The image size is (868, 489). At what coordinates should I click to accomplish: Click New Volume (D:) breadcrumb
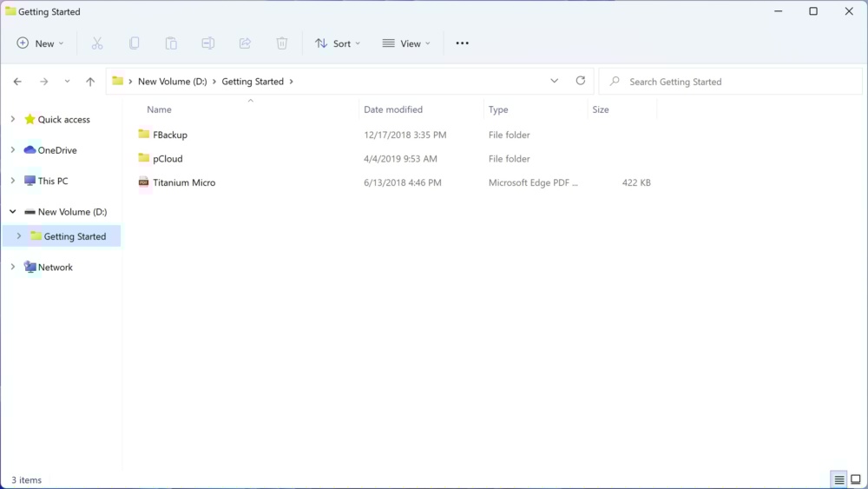pyautogui.click(x=172, y=82)
